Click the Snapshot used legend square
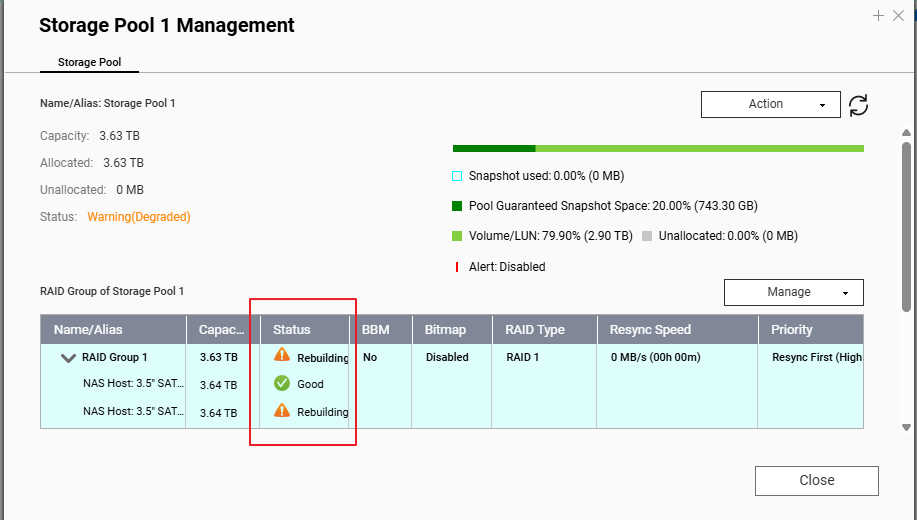The height and width of the screenshot is (520, 917). (x=457, y=176)
